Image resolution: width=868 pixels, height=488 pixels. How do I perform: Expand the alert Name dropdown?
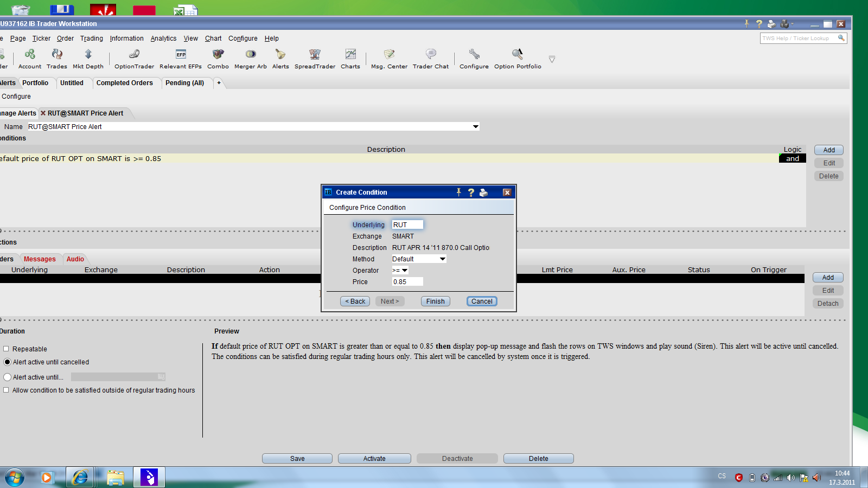[476, 127]
